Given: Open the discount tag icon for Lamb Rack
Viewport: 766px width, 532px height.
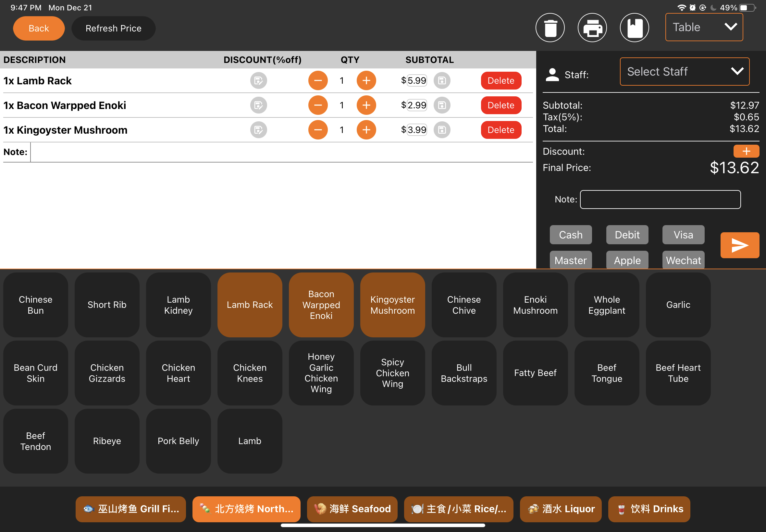Looking at the screenshot, I should click(x=258, y=80).
